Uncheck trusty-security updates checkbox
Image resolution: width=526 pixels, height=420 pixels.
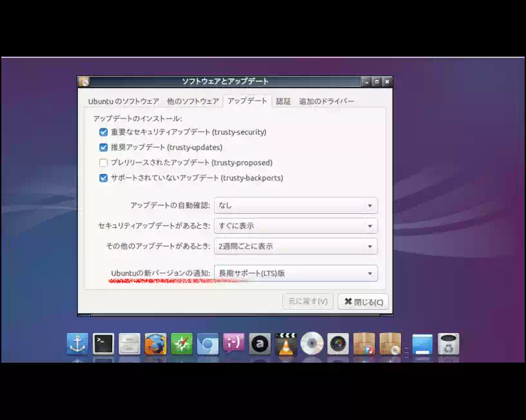(x=103, y=132)
